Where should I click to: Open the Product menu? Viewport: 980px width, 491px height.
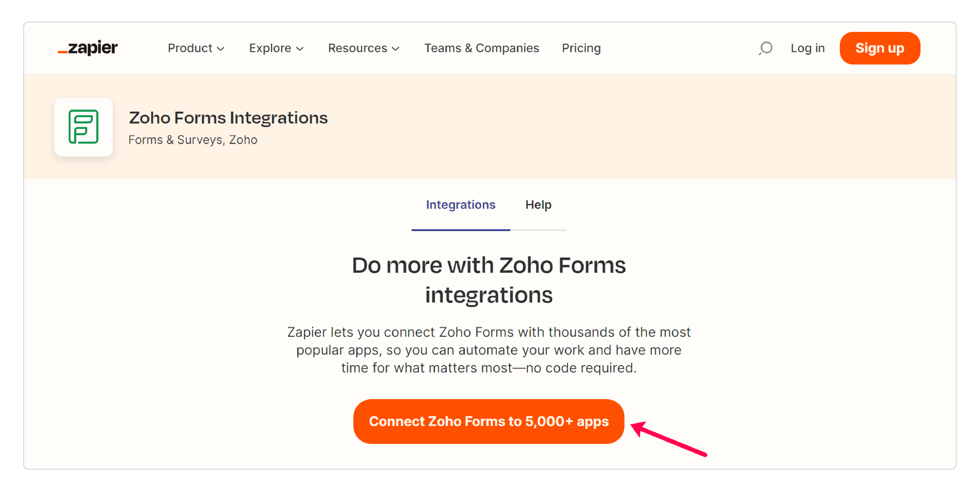(x=196, y=48)
